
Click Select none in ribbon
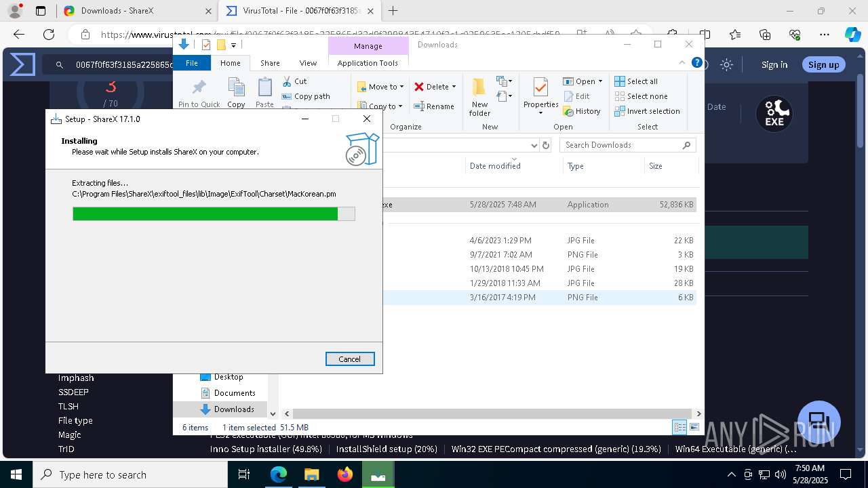point(641,96)
